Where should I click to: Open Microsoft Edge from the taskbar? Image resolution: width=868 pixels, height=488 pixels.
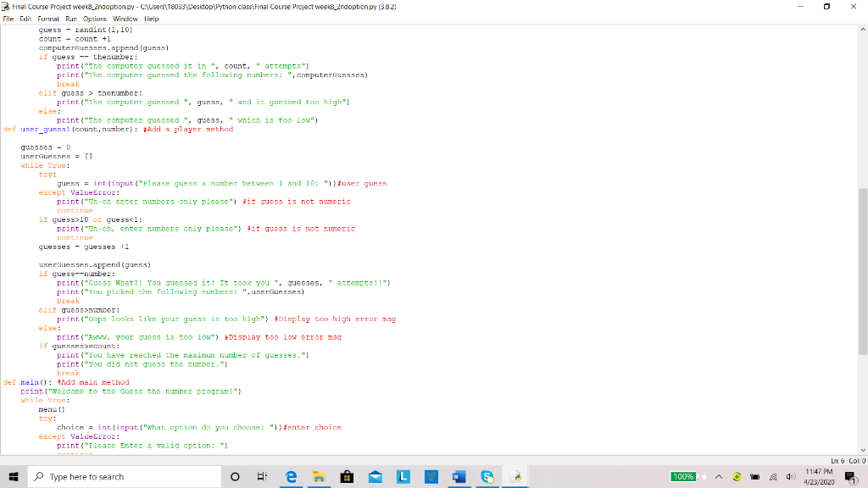pyautogui.click(x=290, y=476)
